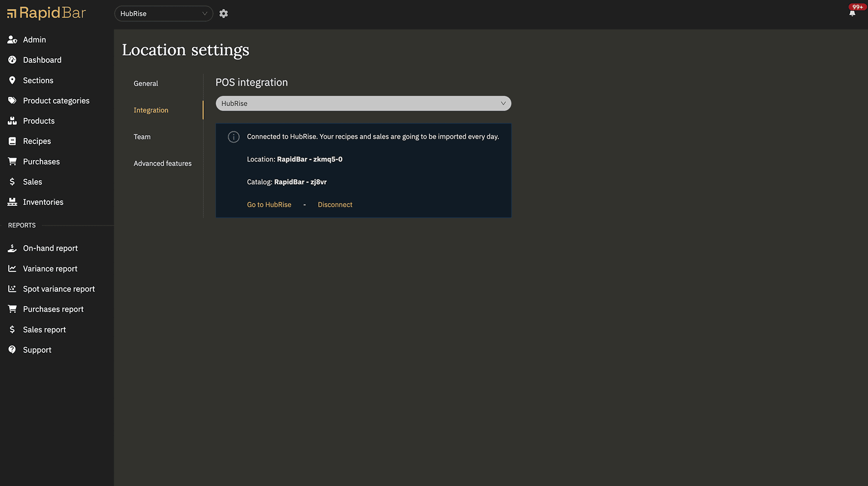Click the Sales report dollar icon
This screenshot has width=868, height=486.
click(12, 329)
